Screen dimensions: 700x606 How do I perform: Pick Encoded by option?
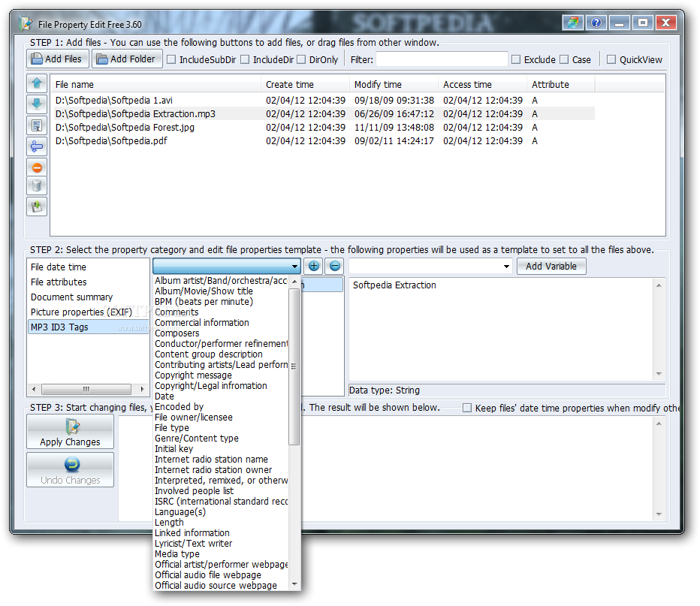tap(221, 407)
